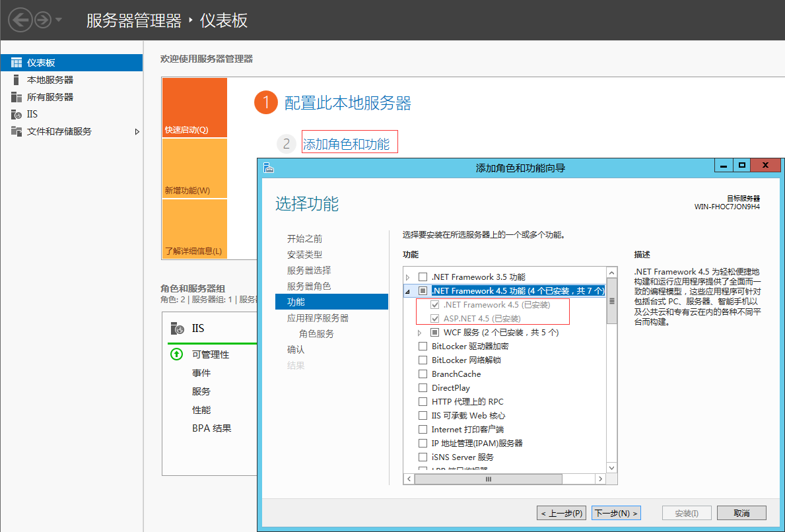This screenshot has height=532, width=785.
Task: Enable the BitLocker 驱动器加密 checkbox
Action: (423, 347)
